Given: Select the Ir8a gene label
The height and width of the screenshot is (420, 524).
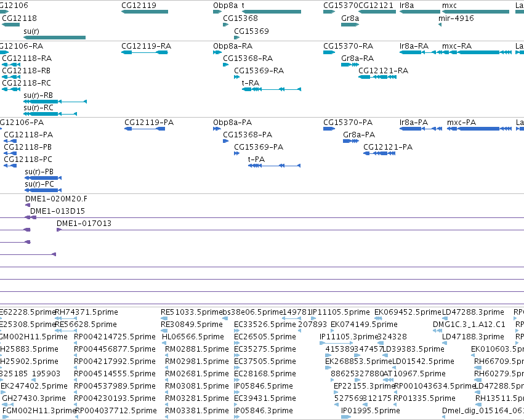Looking at the screenshot, I should point(407,6).
